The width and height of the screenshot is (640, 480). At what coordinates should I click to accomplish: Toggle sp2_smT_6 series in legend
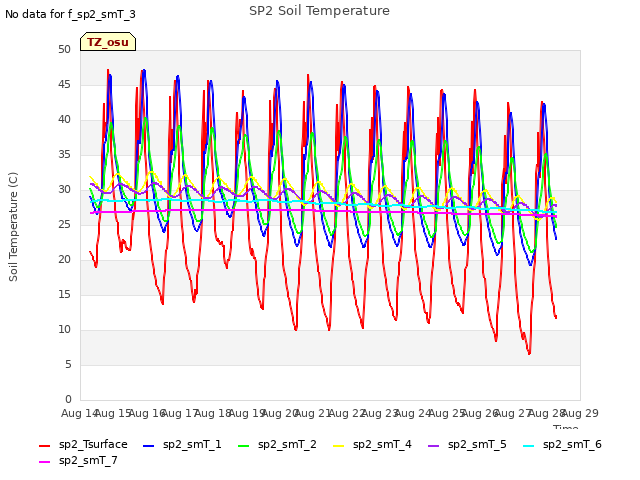coord(562,444)
